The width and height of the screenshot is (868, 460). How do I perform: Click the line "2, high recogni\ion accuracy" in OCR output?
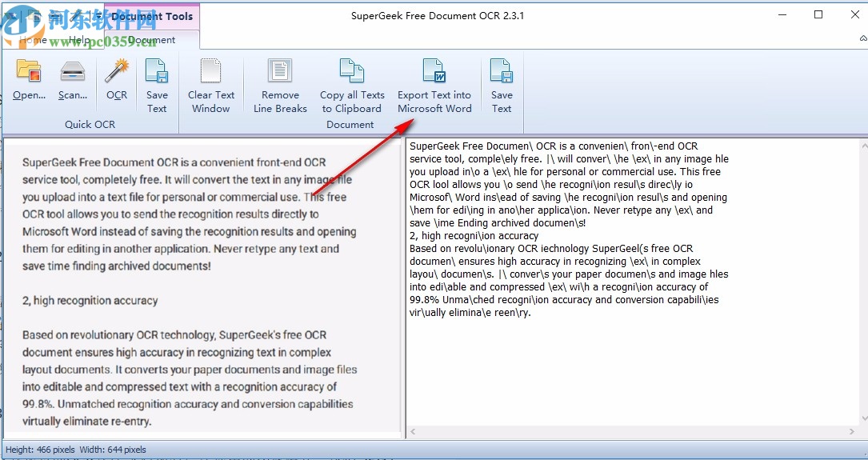pyautogui.click(x=474, y=236)
